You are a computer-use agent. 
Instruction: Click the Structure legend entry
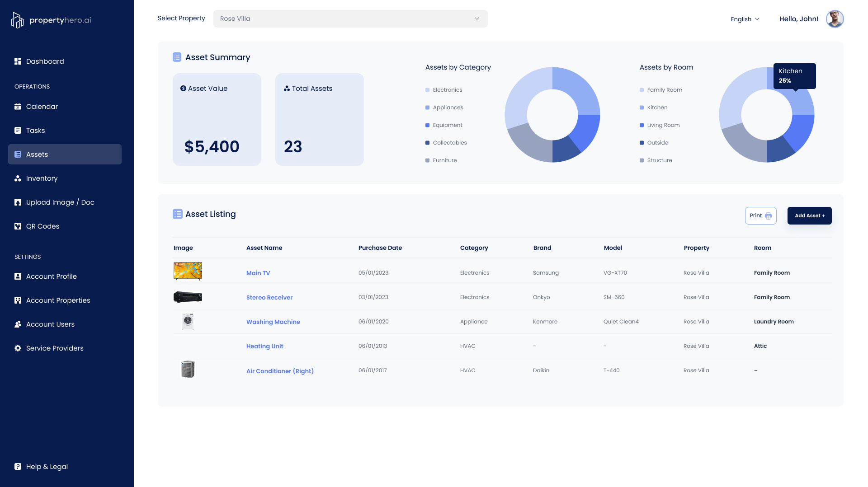tap(656, 160)
